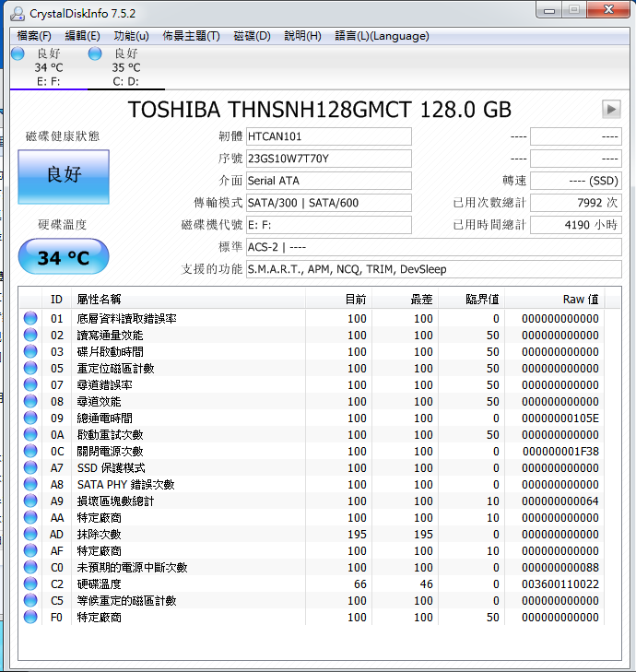Click the 屬性名稱 column header
This screenshot has height=672, width=636.
pos(188,300)
